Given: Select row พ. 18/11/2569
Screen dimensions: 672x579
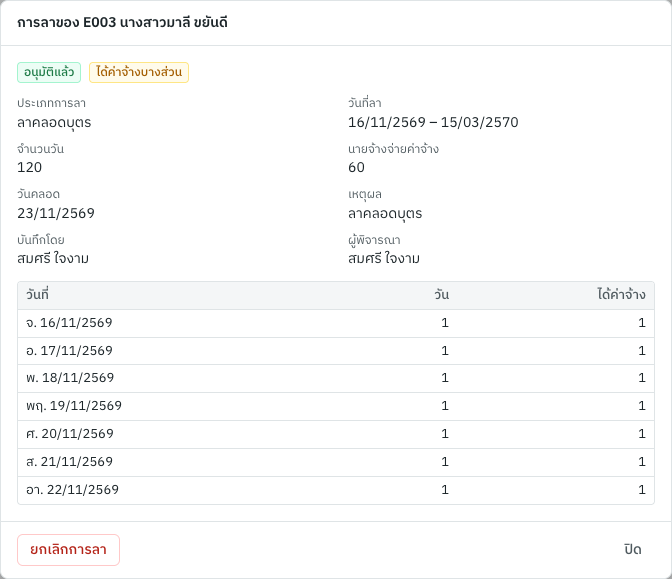Looking at the screenshot, I should click(336, 378).
